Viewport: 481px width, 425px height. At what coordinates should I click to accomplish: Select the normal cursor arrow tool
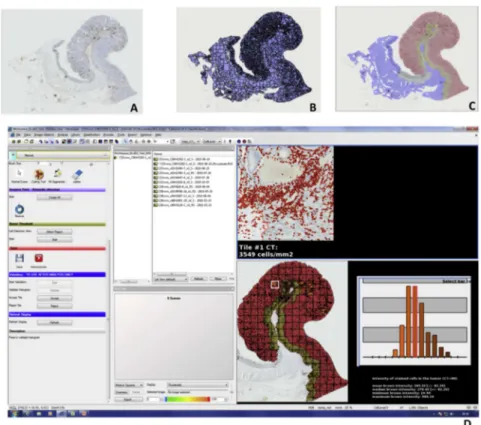point(19,174)
